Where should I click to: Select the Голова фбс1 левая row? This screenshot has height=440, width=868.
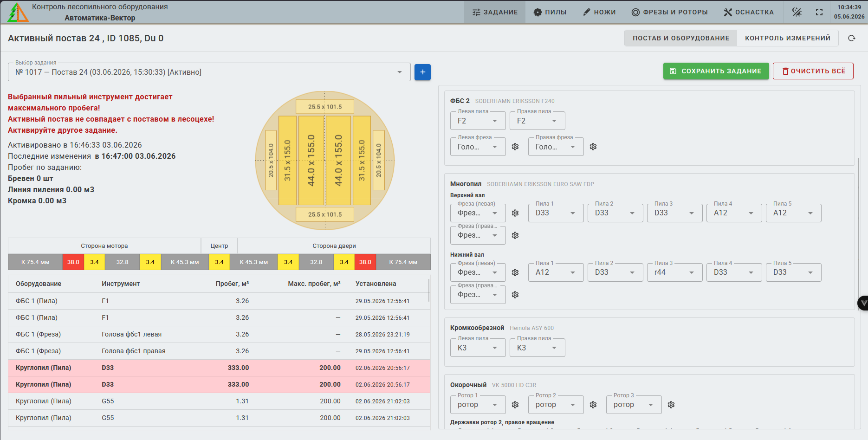(219, 334)
